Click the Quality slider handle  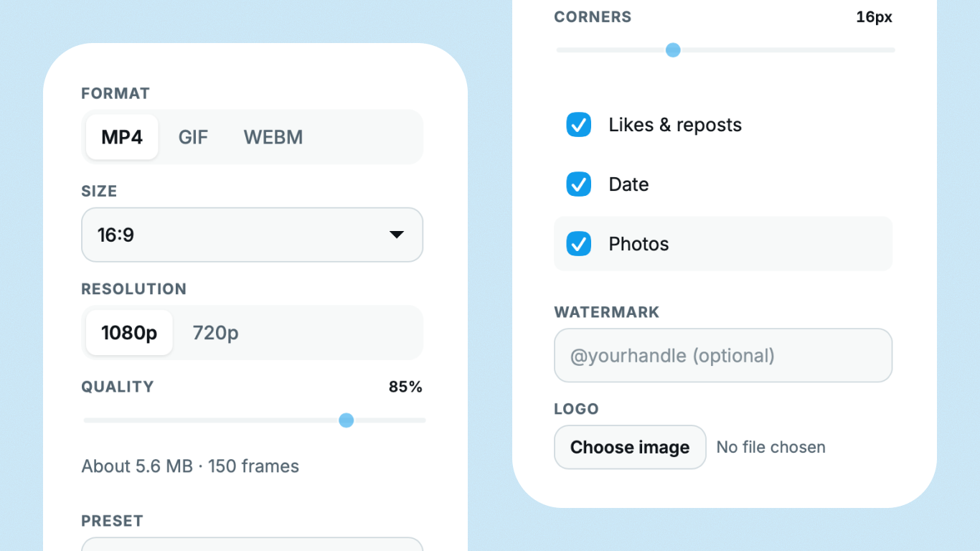point(347,420)
